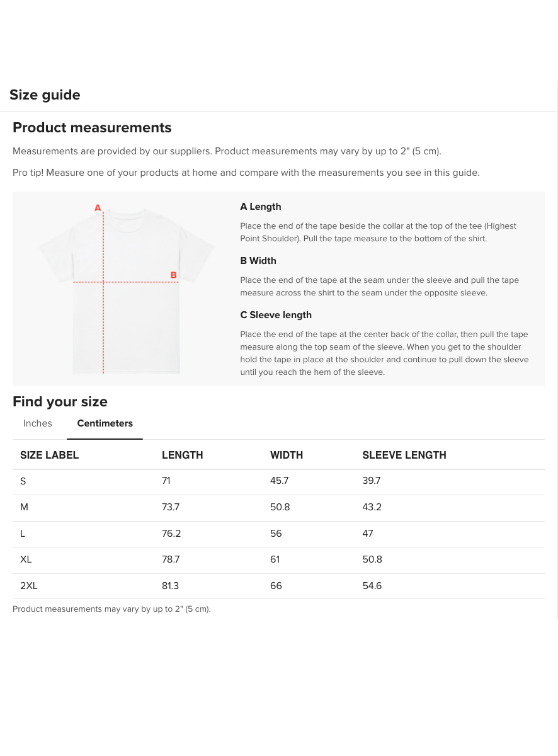Click the A Length heading
This screenshot has height=756, width=558.
coord(260,207)
